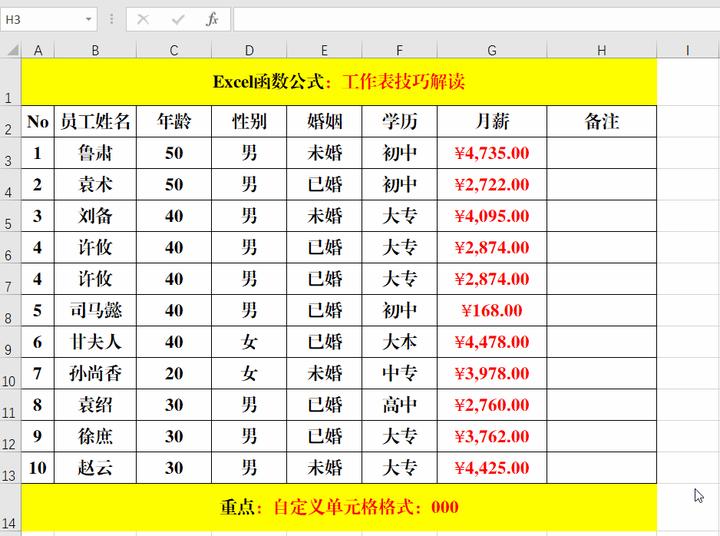
Task: Select column H header
Action: tap(602, 50)
